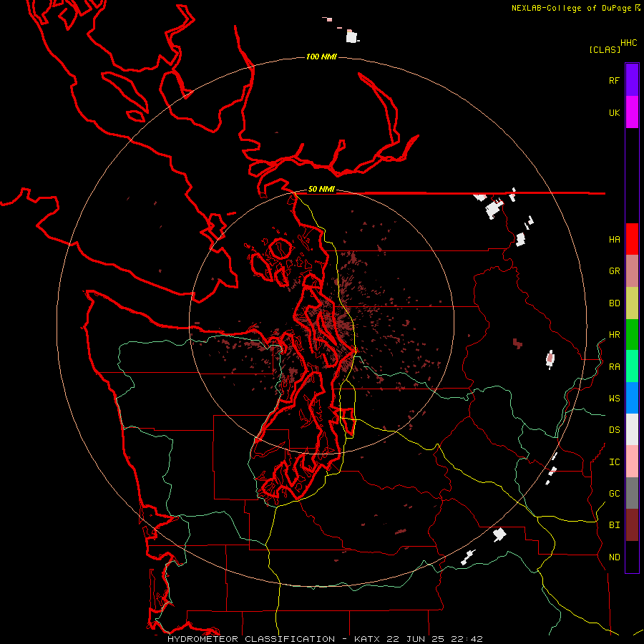Click the 22 JUN 25 date text

[x=415, y=639]
